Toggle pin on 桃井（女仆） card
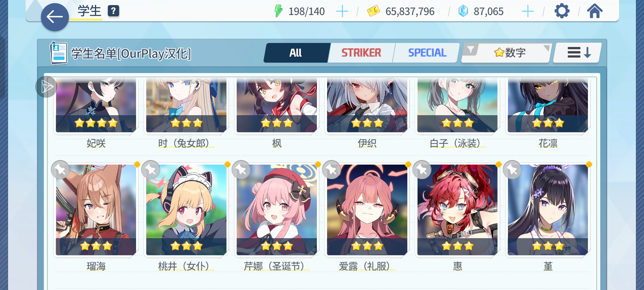Screen dimensions: 644x290 [151, 170]
